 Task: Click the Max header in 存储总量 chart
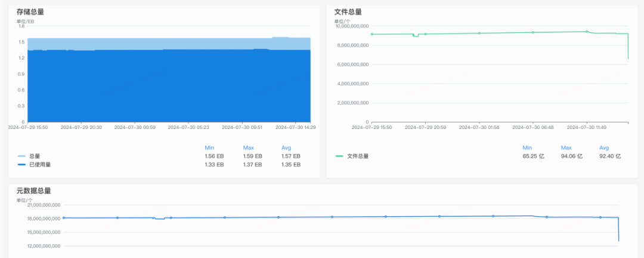(248, 148)
